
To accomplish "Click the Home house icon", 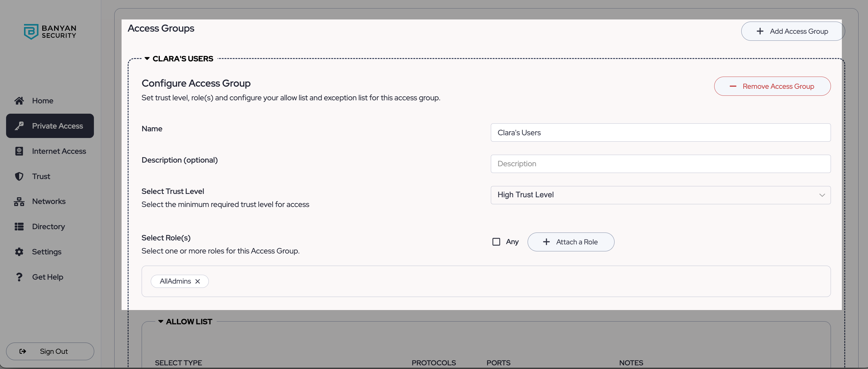I will (19, 101).
